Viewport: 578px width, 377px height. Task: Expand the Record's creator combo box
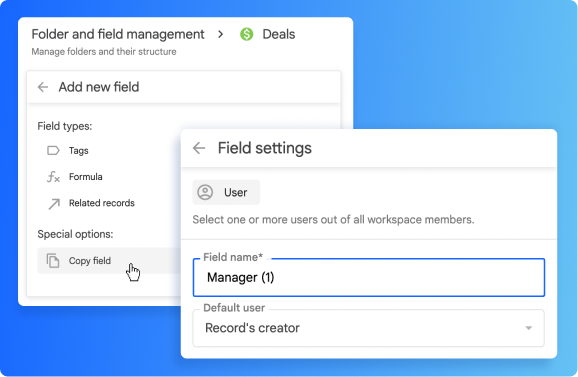click(368, 328)
